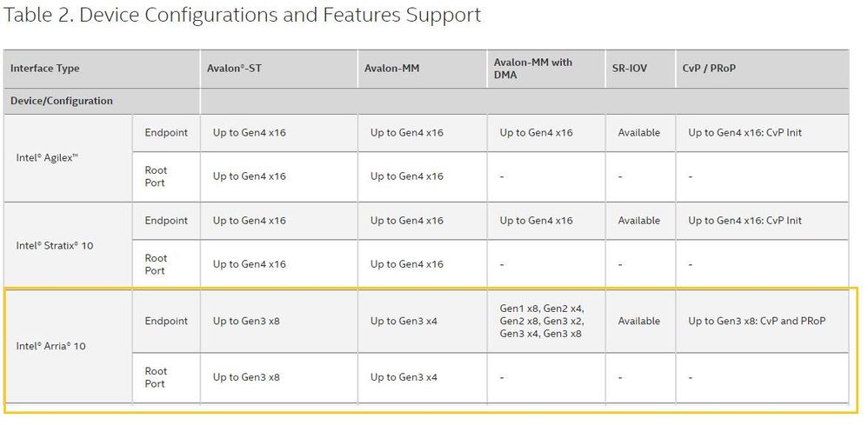
Task: Click the Root Port cell for Stratix 10
Action: coord(156,264)
